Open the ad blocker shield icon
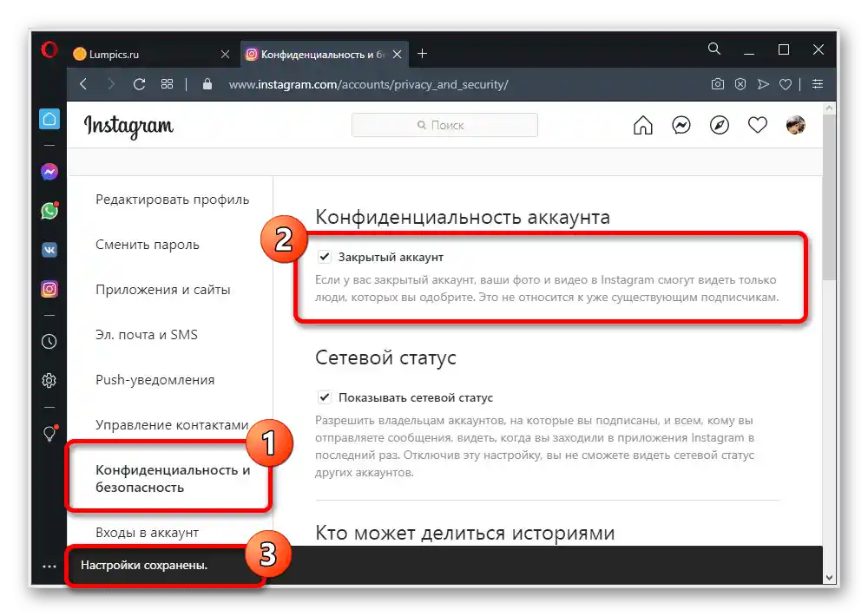Screen dimensions: 868x616 pyautogui.click(x=740, y=84)
